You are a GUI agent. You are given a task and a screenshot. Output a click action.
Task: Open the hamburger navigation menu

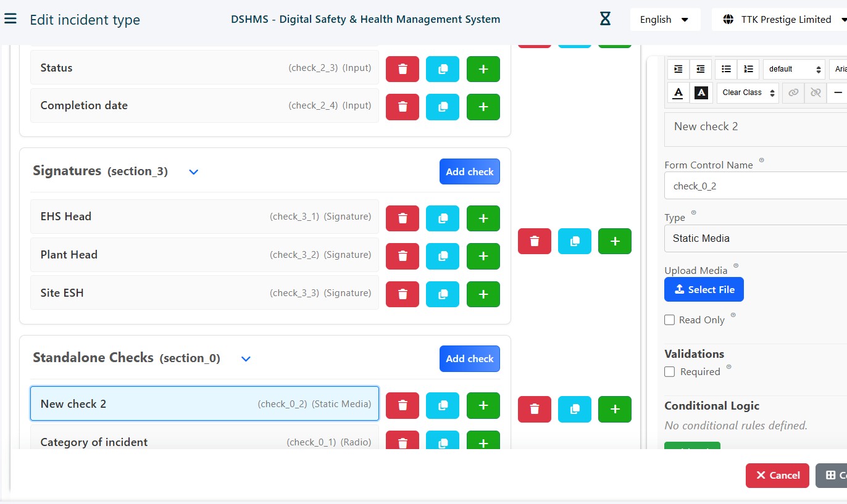(10, 19)
